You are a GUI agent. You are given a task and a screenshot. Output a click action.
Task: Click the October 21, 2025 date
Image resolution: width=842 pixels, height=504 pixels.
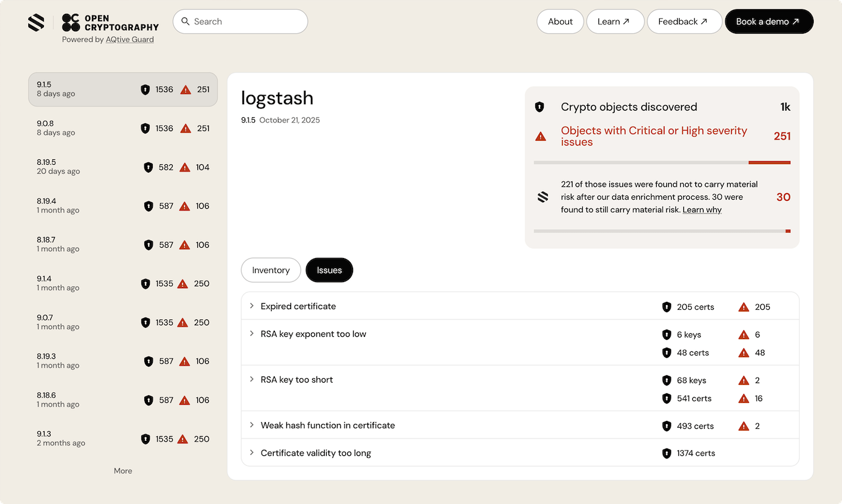[x=289, y=120]
